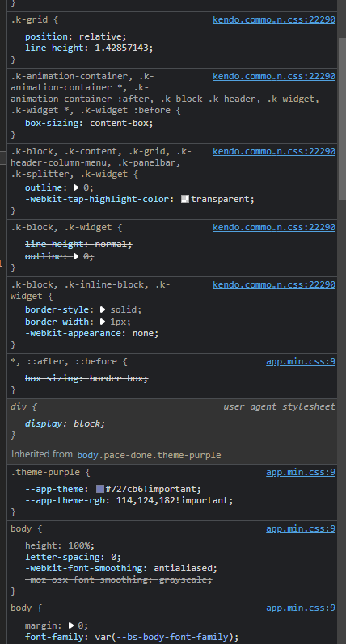The height and width of the screenshot is (644, 346).
Task: Open kendo.common css link for .k-grid rule
Action: click(x=274, y=19)
